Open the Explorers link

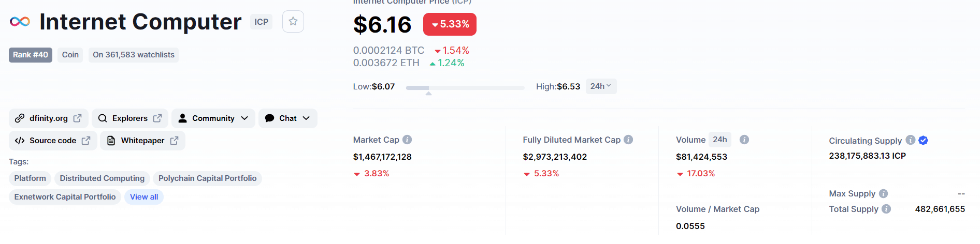coord(130,118)
